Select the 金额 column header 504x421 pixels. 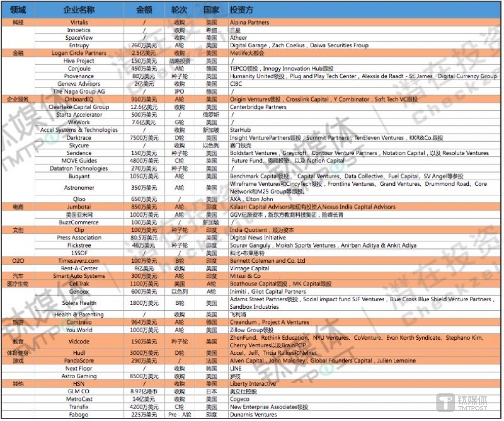[144, 10]
